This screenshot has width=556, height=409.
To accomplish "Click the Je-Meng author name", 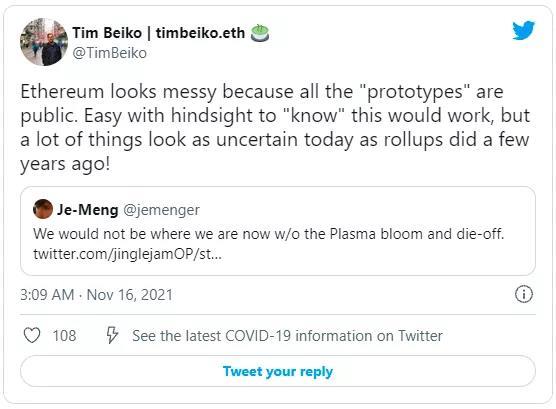I will click(88, 210).
